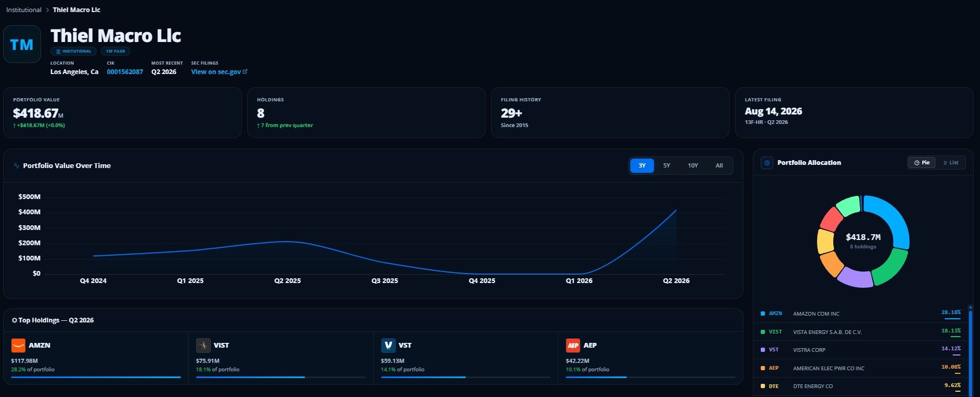This screenshot has width=980, height=397.
Task: Click the DTE ENERGY CO legend name
Action: click(x=813, y=386)
